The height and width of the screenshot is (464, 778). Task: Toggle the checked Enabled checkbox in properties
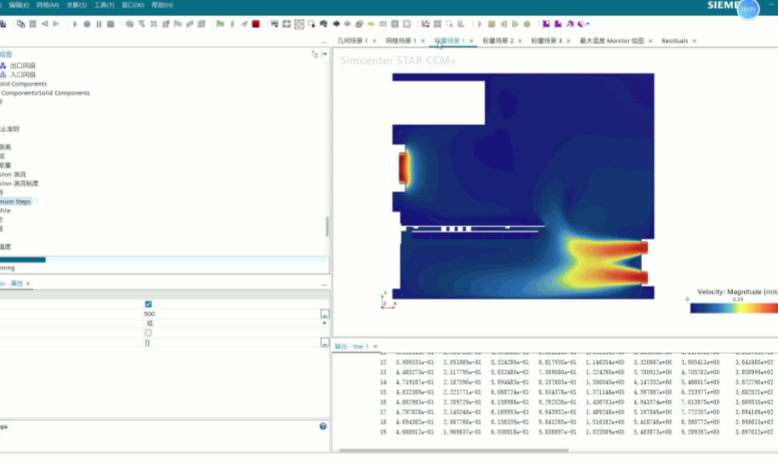pos(148,304)
